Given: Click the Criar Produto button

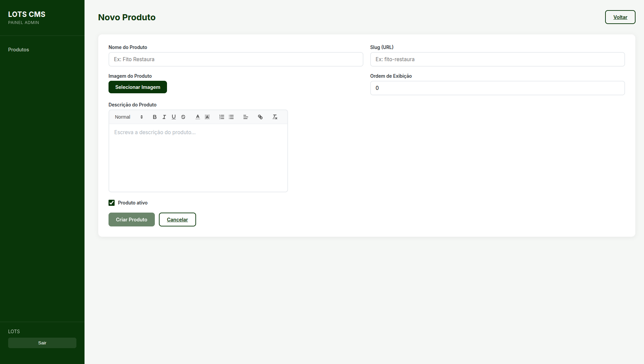Looking at the screenshot, I should pyautogui.click(x=132, y=220).
